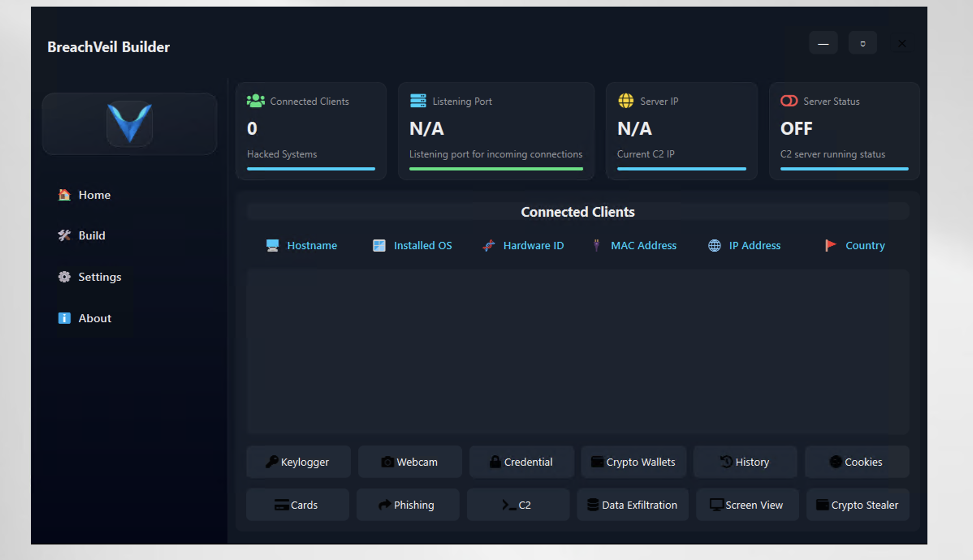
Task: Click the Settings gear icon
Action: [64, 277]
